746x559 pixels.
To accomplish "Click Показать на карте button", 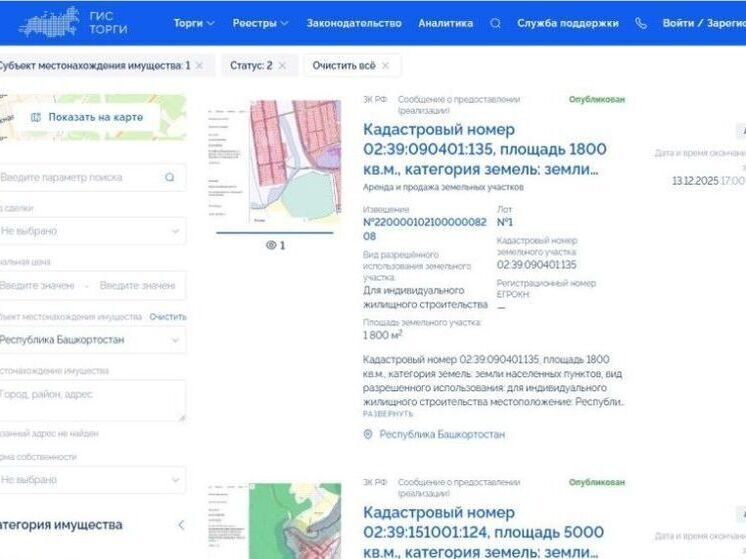I will 89,117.
